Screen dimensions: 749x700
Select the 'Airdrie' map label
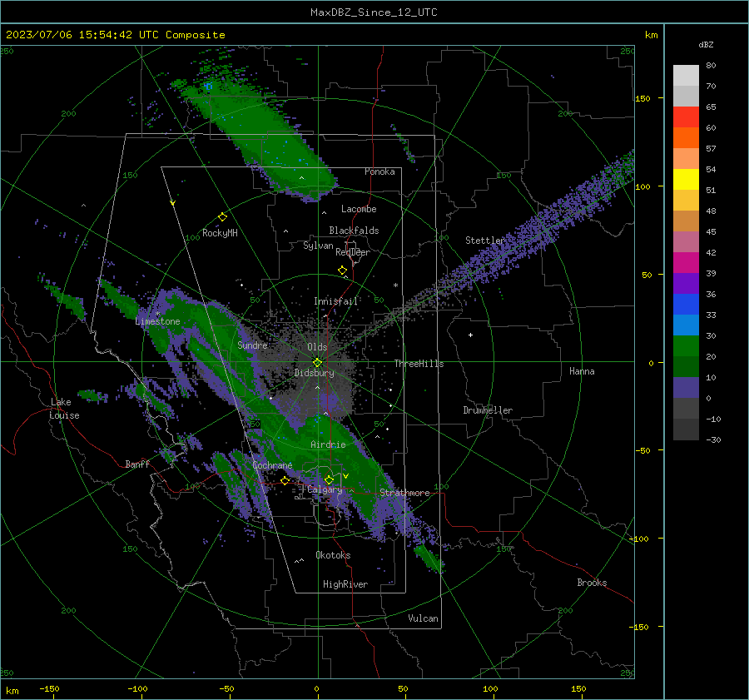(x=328, y=444)
